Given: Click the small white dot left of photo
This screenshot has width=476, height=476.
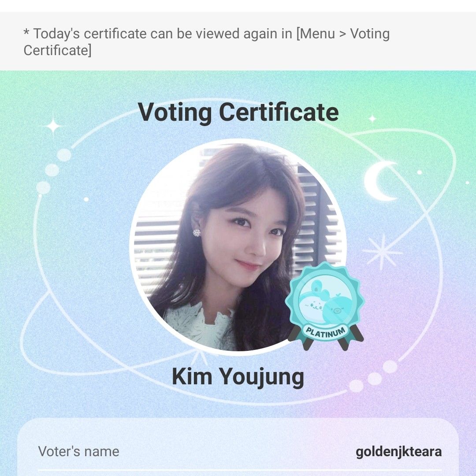Looking at the screenshot, I should pyautogui.click(x=86, y=199).
